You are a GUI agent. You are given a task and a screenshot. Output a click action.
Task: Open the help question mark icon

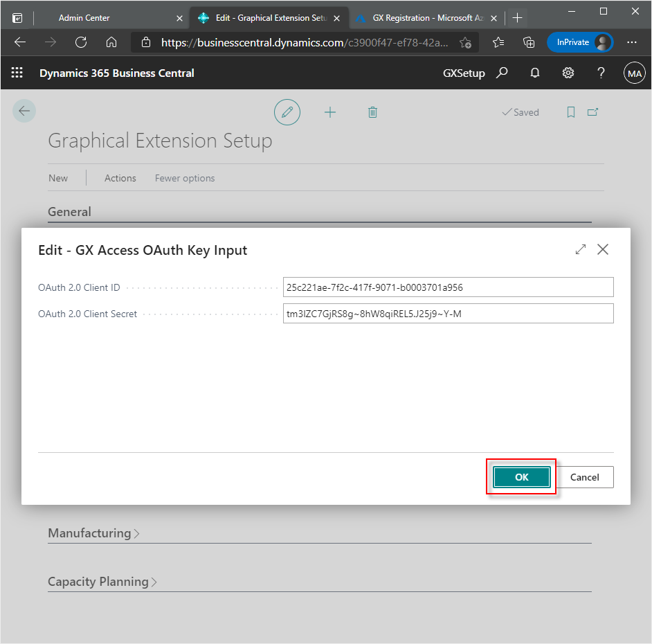tap(600, 73)
